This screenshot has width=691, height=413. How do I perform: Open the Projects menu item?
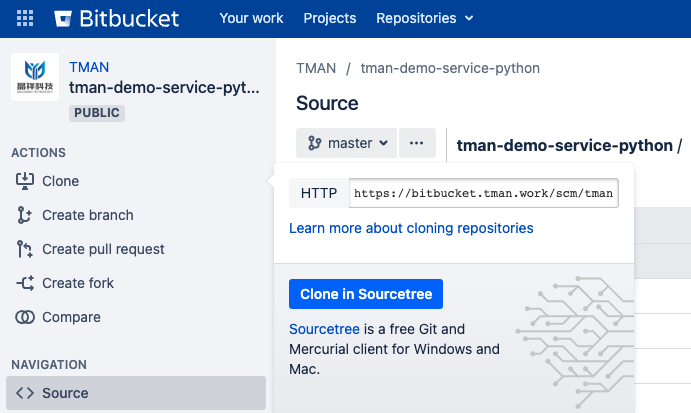(330, 18)
